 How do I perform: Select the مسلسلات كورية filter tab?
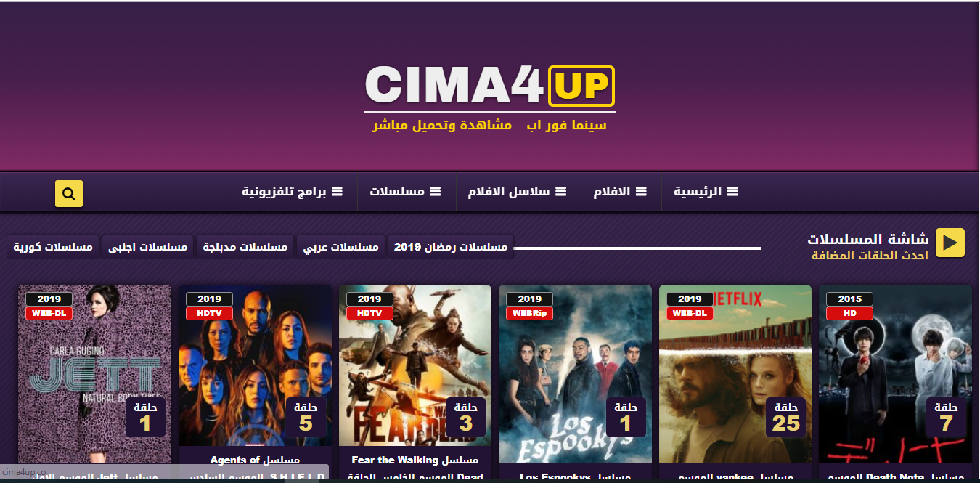point(53,248)
